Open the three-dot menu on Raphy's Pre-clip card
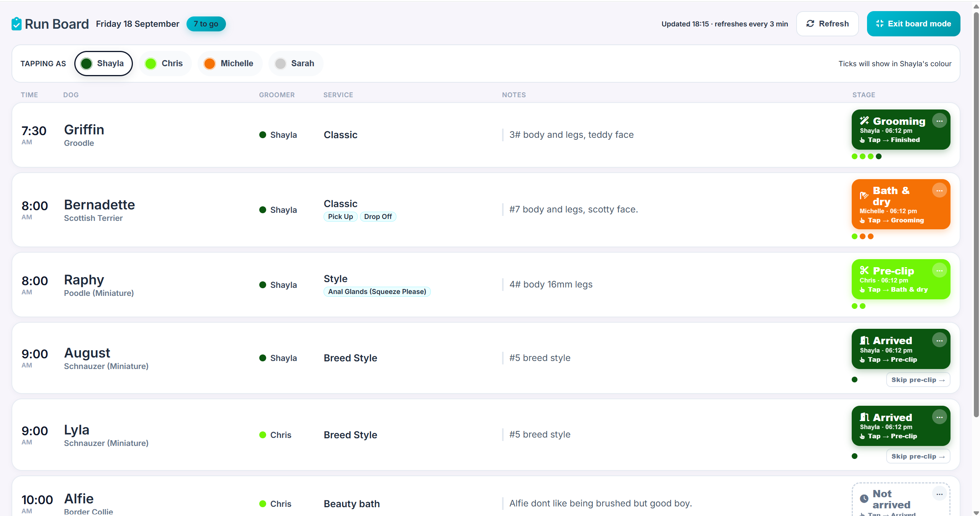 pos(939,271)
